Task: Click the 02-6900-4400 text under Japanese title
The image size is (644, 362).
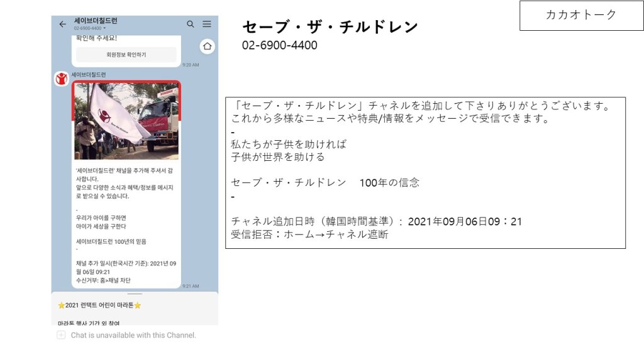Action: (x=280, y=45)
